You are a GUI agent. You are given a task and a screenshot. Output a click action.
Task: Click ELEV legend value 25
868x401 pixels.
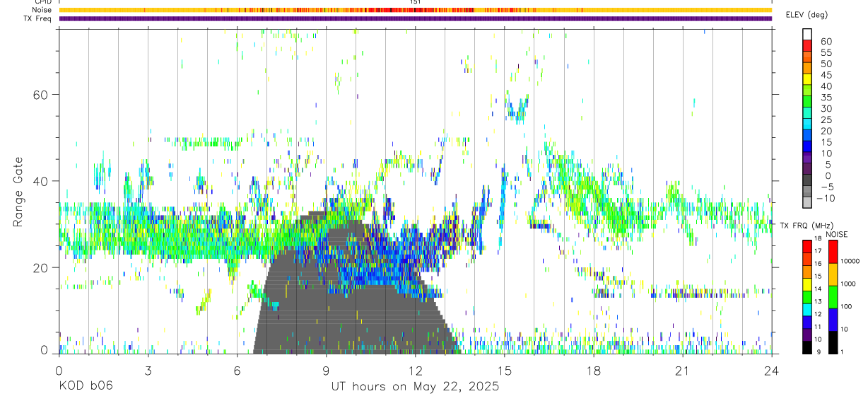[826, 120]
